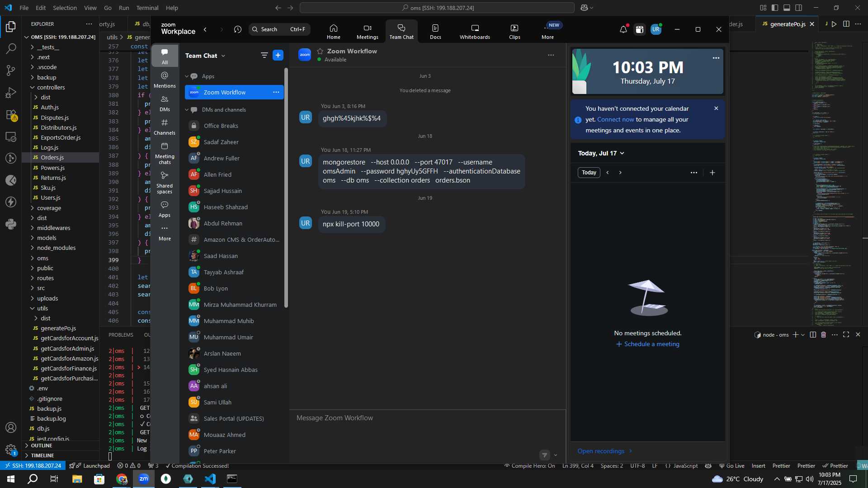Open Zoom Workflow chat options menu
Screen dimensions: 868x488
click(551, 55)
